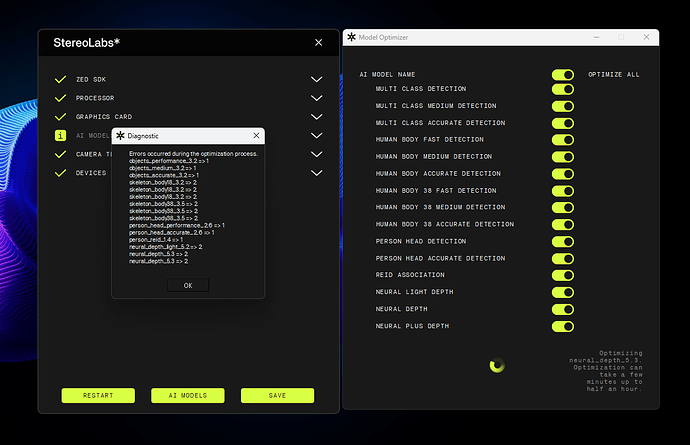690x445 pixels.
Task: Toggle Human Body 38 Fast Detection
Action: point(562,190)
